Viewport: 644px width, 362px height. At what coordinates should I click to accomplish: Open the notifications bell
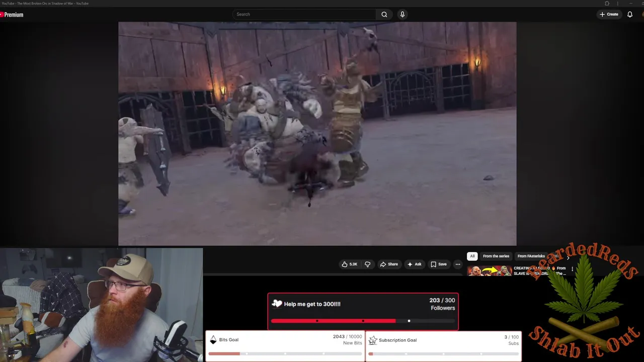pyautogui.click(x=629, y=14)
